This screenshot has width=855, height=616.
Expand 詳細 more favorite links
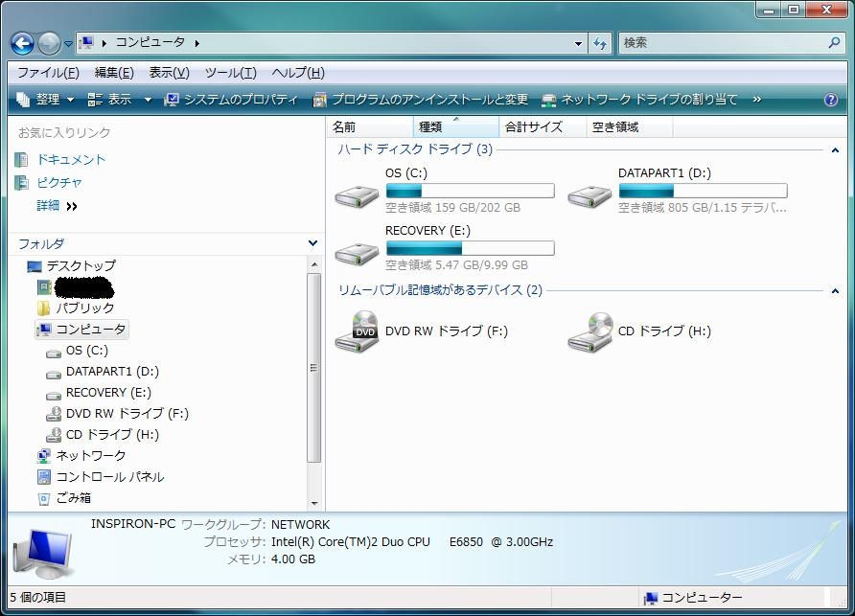[x=57, y=206]
